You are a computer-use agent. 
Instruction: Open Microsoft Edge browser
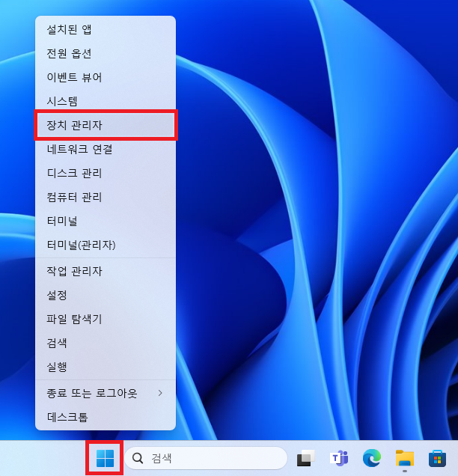(x=372, y=458)
